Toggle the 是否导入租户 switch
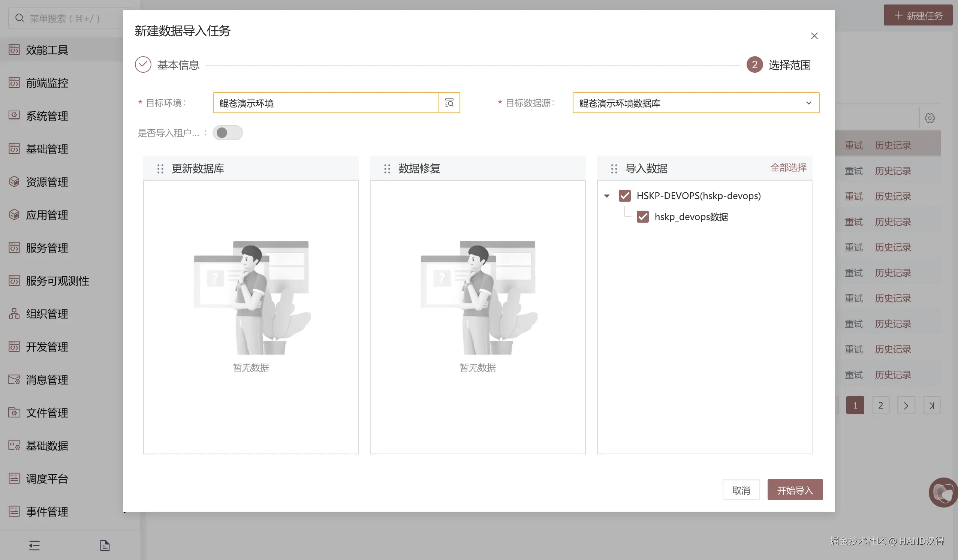958x560 pixels. [228, 133]
